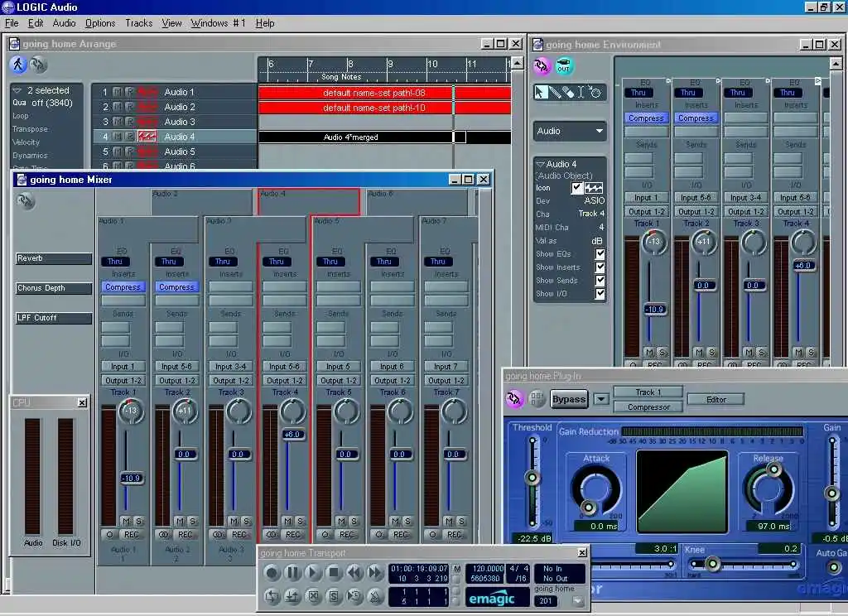848x616 pixels.
Task: Open Input 1 menu on Mixer Track 1
Action: coord(123,366)
